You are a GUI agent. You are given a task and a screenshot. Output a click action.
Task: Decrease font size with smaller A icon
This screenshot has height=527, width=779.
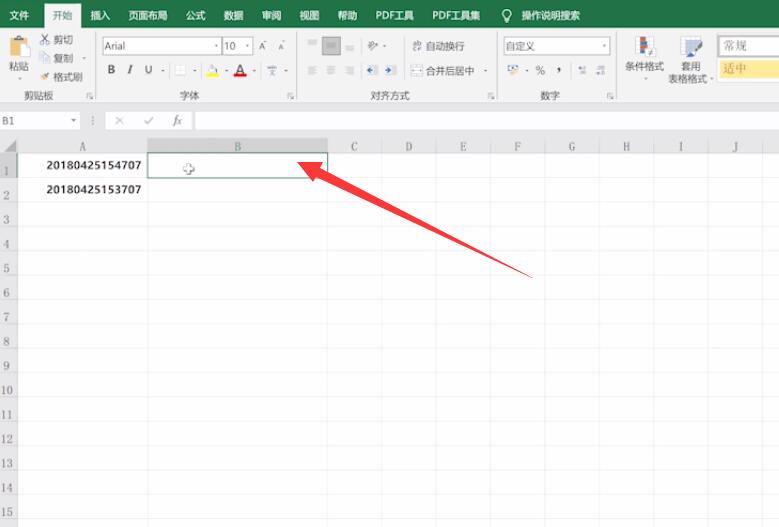click(x=281, y=46)
